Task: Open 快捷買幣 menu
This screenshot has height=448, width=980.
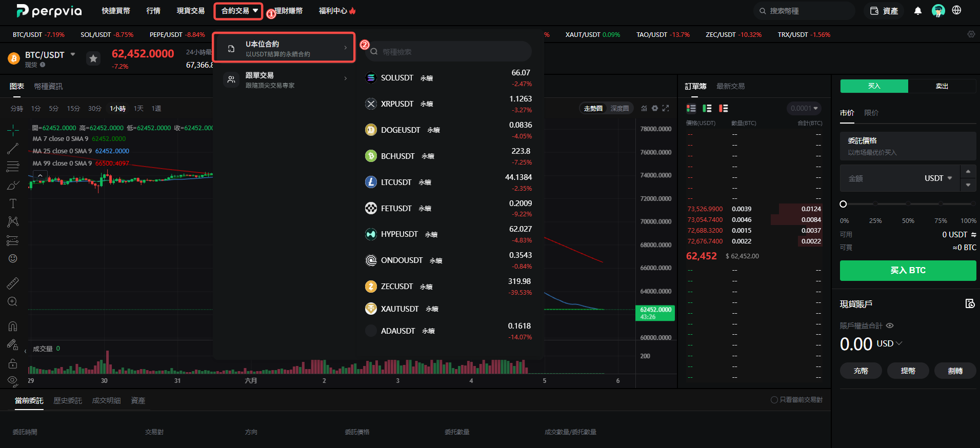Action: (x=116, y=11)
